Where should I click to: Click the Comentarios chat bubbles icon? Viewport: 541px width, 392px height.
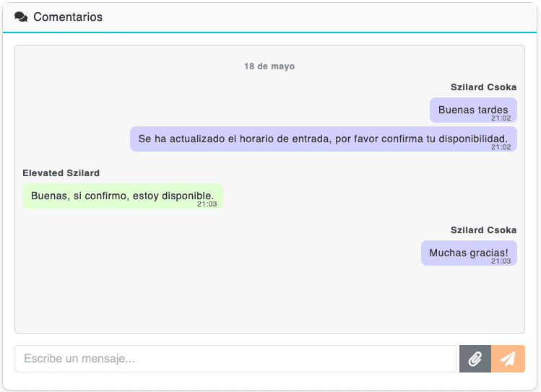21,17
